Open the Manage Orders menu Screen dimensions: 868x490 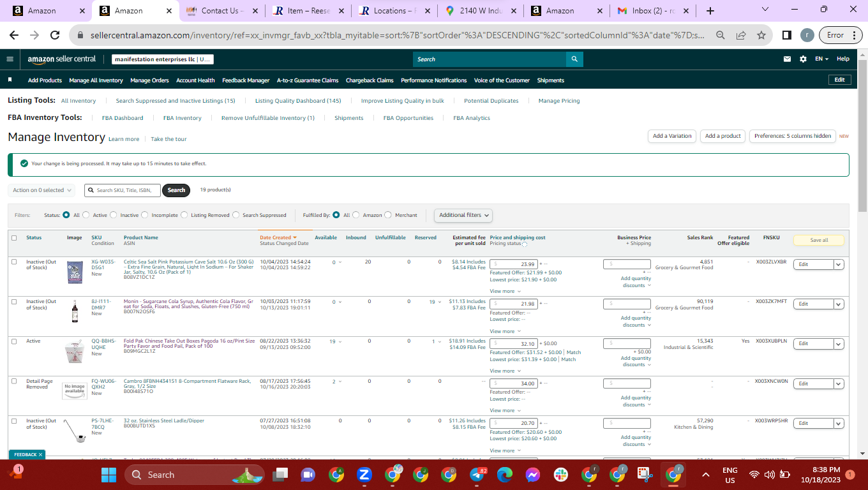tap(149, 80)
